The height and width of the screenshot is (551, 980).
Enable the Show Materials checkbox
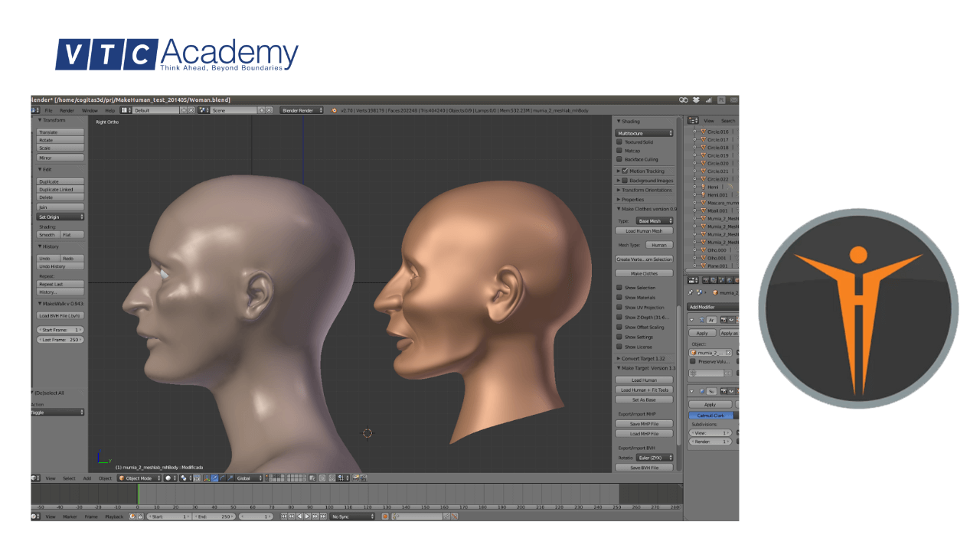click(x=619, y=298)
